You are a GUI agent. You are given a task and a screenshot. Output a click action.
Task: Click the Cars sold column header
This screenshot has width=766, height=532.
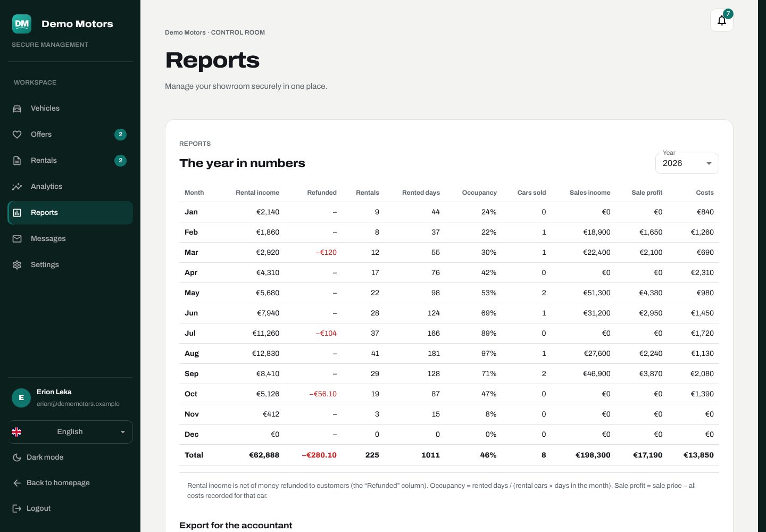[531, 193]
